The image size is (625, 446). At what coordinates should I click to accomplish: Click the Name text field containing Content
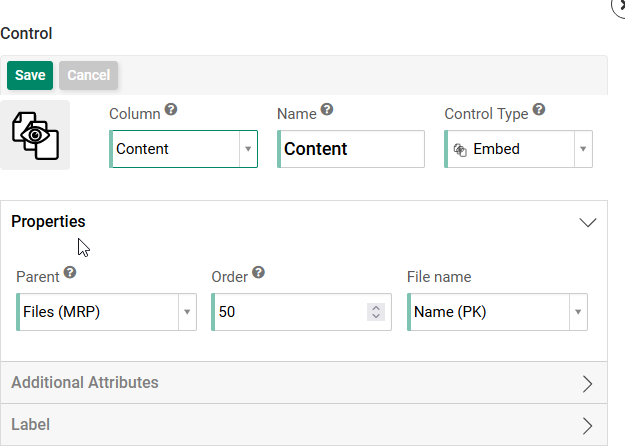click(x=351, y=149)
